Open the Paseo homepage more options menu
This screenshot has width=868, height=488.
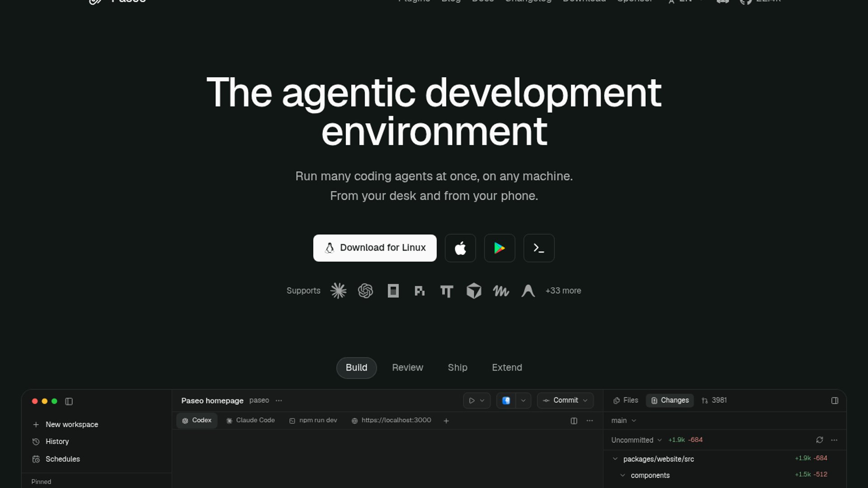[279, 401]
